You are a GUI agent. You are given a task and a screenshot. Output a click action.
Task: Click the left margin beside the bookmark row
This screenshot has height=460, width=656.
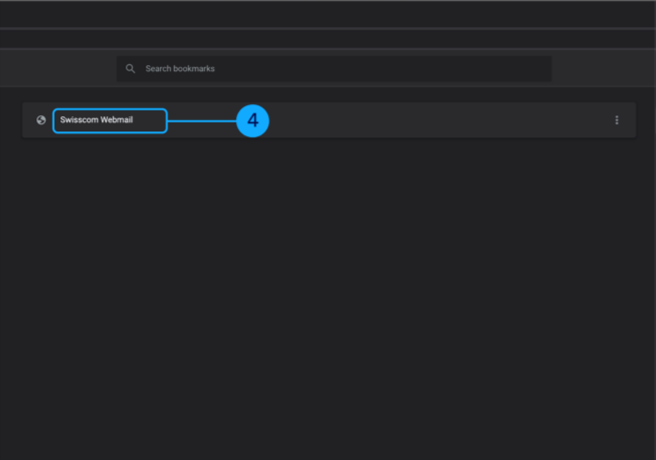pos(10,120)
